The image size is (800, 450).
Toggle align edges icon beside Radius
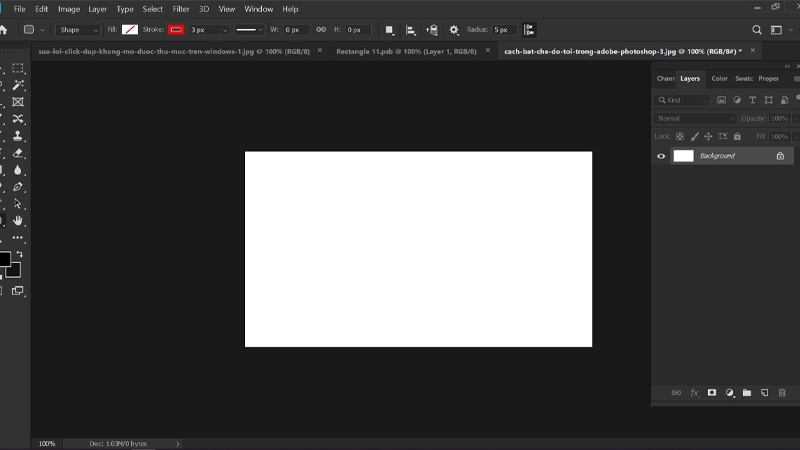pyautogui.click(x=529, y=30)
